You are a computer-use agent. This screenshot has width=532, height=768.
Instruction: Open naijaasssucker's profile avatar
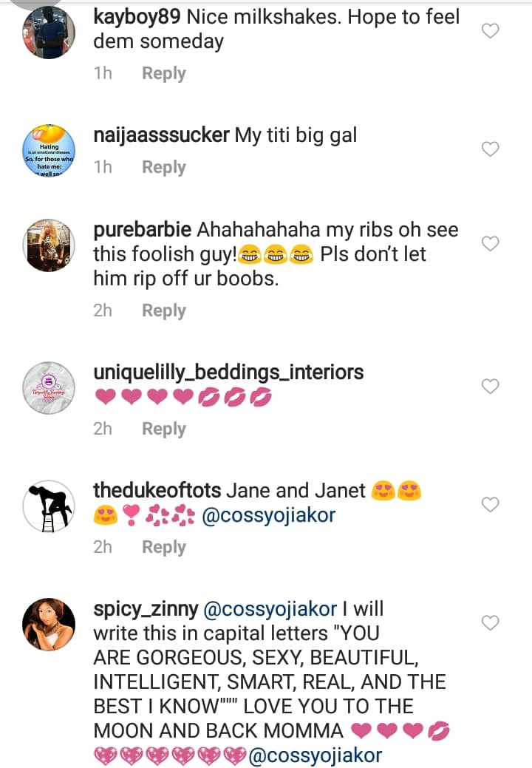(49, 152)
